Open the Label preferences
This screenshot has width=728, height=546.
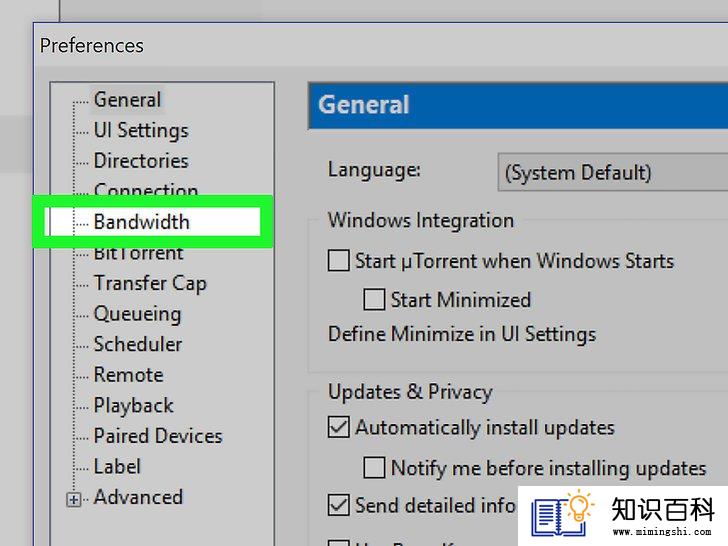pyautogui.click(x=117, y=467)
